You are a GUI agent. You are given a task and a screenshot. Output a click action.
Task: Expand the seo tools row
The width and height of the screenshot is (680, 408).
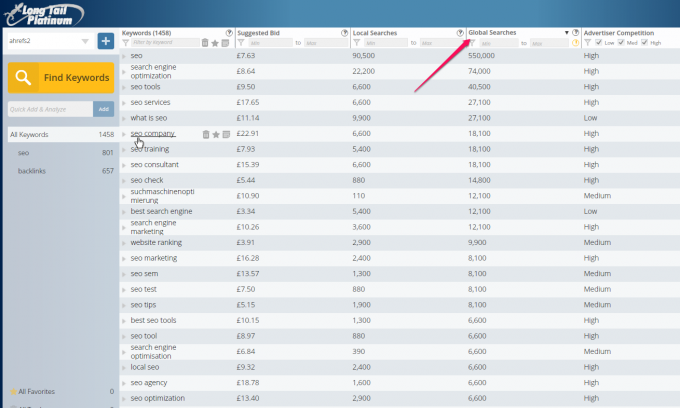[124, 88]
